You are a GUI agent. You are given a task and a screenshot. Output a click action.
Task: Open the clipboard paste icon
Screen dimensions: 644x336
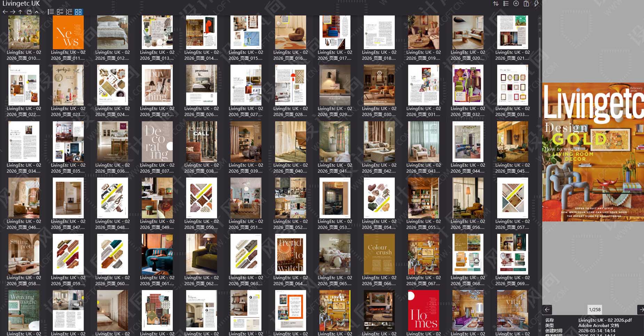click(x=526, y=3)
